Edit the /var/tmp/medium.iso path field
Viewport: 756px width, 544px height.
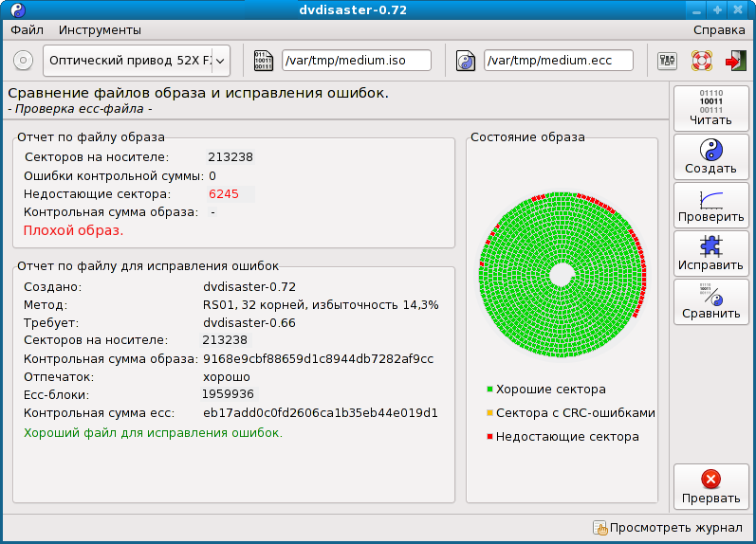point(357,61)
